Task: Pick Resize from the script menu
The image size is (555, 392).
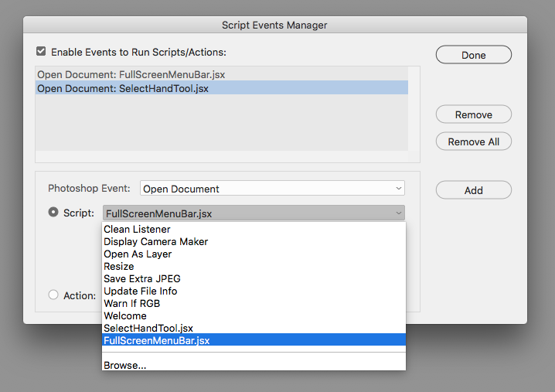Action: click(119, 267)
